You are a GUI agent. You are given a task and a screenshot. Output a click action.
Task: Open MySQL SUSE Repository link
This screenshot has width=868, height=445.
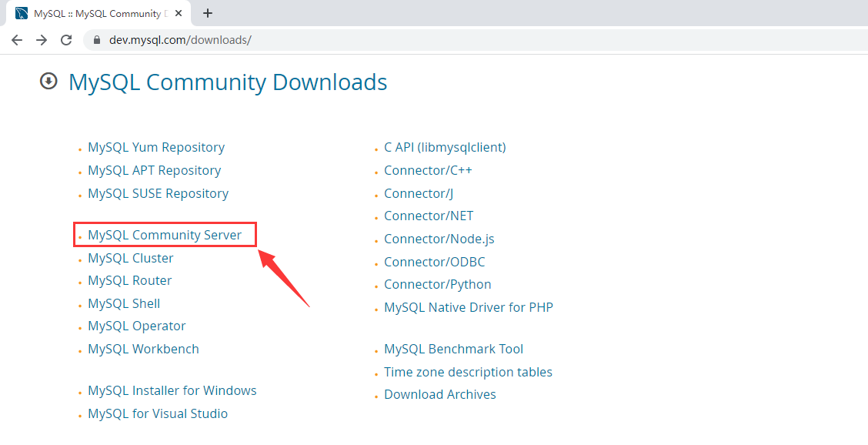(x=159, y=193)
